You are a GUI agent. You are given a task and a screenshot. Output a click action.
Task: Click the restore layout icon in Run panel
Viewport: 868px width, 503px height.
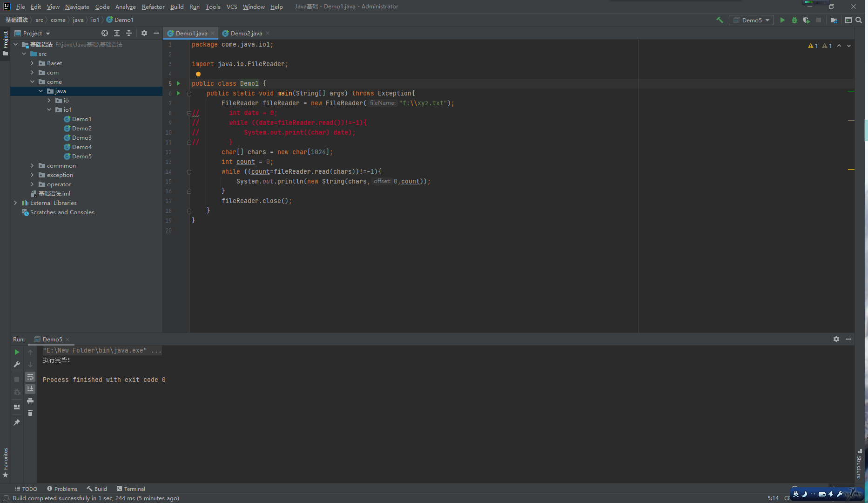17,407
